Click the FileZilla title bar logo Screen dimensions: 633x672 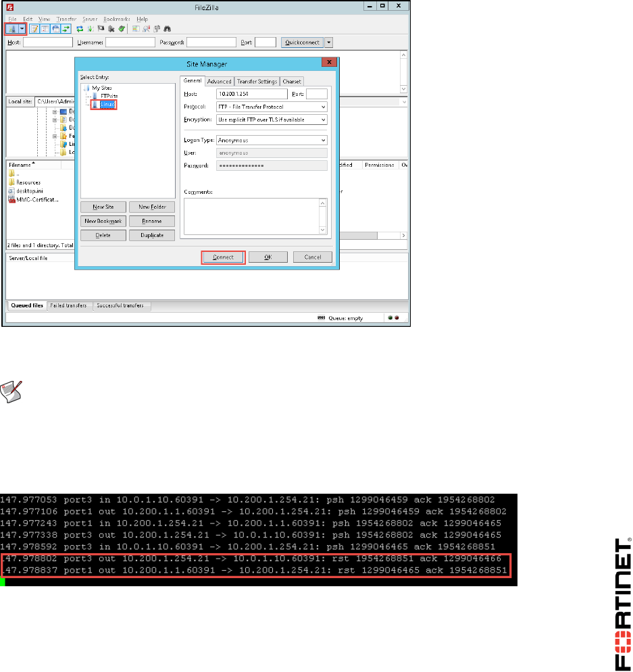[x=10, y=7]
